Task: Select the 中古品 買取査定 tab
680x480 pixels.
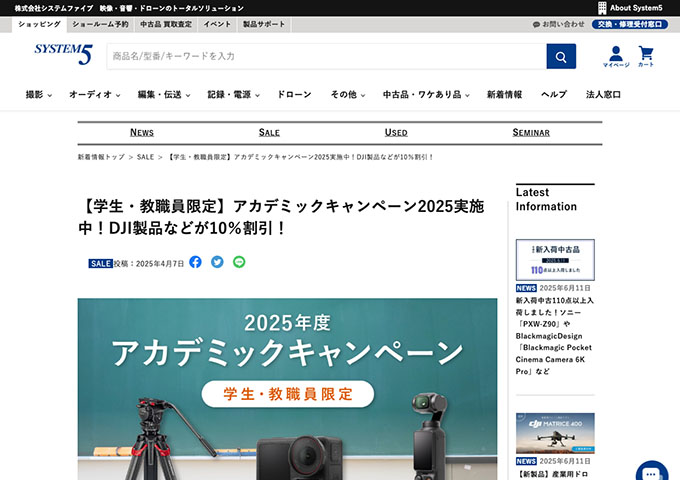Action: pos(166,24)
